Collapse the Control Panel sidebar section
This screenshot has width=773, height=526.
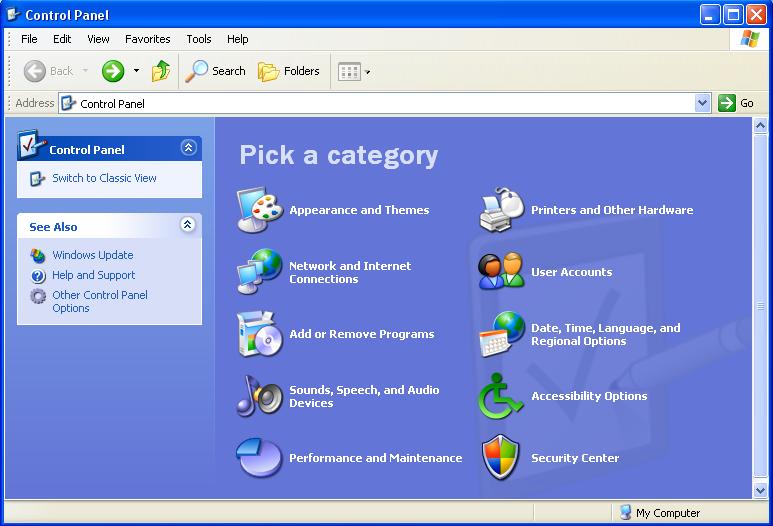coord(188,147)
